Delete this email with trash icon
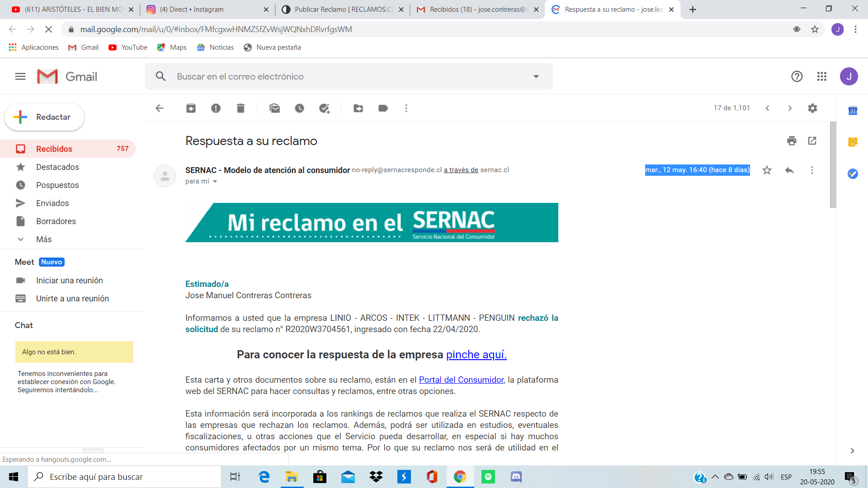Viewport: 868px width, 488px height. (241, 108)
